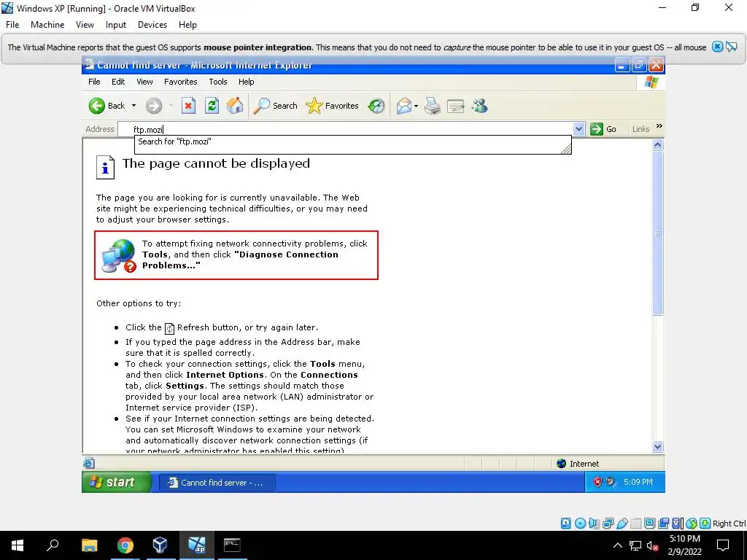Click the XP clock showing 5:09 PM
The height and width of the screenshot is (560, 747).
coord(638,483)
